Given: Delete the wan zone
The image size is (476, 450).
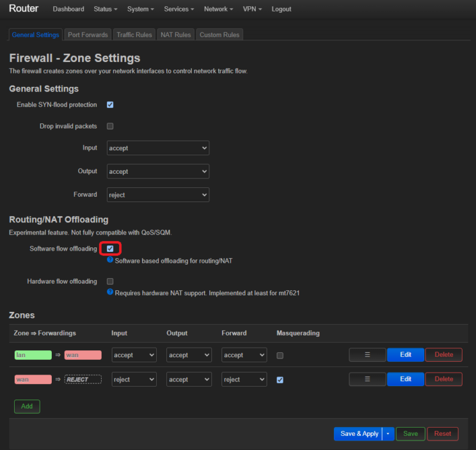Looking at the screenshot, I should (x=443, y=379).
